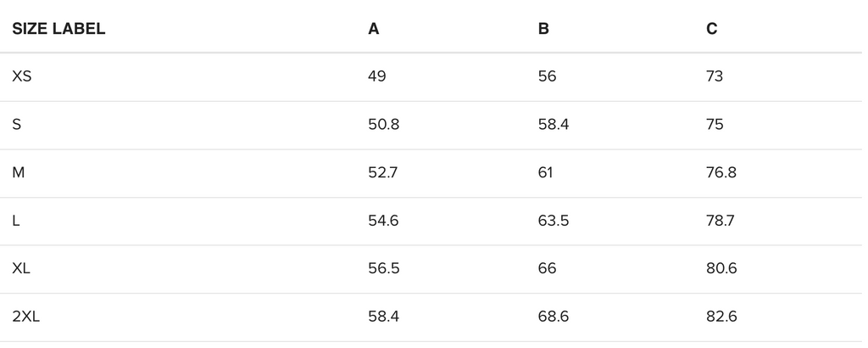Image resolution: width=868 pixels, height=348 pixels.
Task: Click the column A header
Action: point(374,29)
